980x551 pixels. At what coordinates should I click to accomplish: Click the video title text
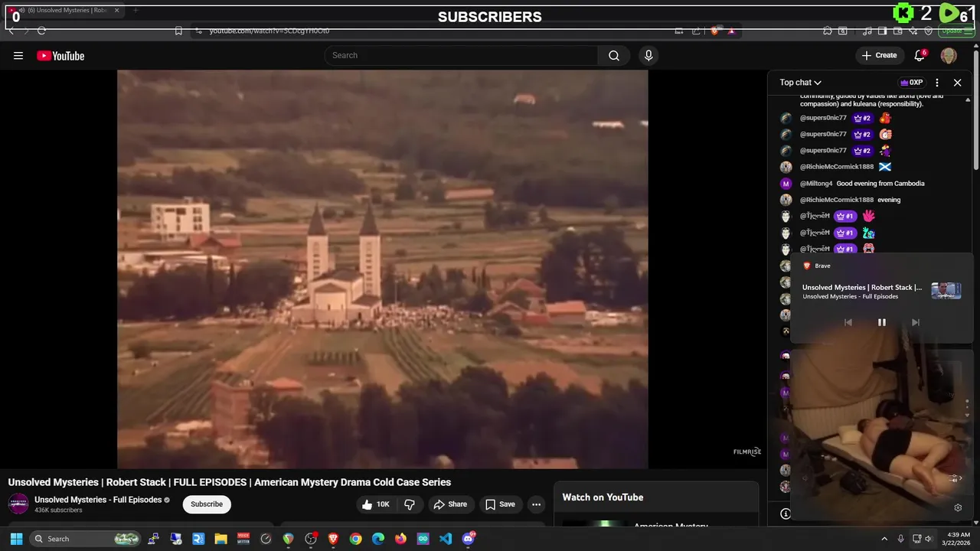tap(230, 482)
